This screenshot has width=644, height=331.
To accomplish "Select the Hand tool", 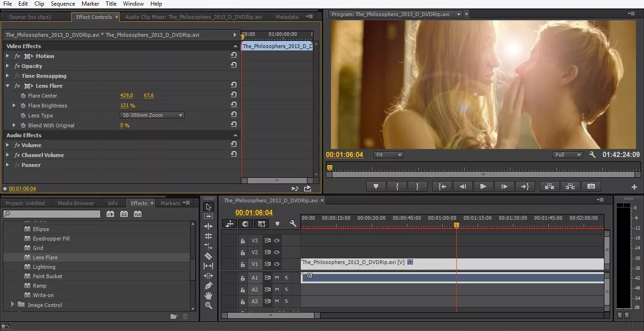I will [x=208, y=296].
